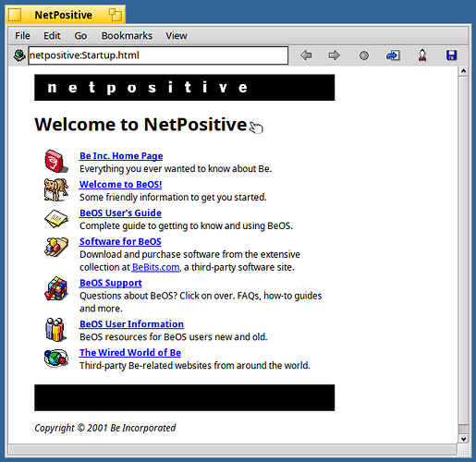Open the BeOS User's Guide link
The height and width of the screenshot is (462, 476).
tap(120, 213)
